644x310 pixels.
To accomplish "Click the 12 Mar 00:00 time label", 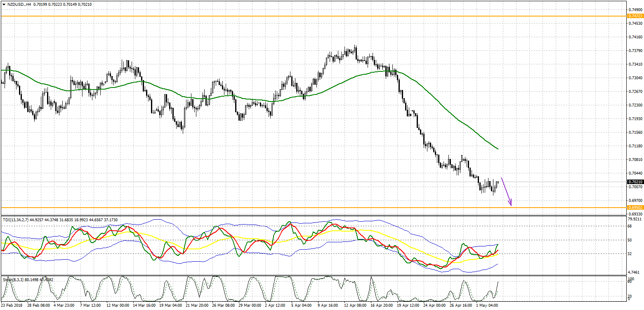I will [x=118, y=306].
